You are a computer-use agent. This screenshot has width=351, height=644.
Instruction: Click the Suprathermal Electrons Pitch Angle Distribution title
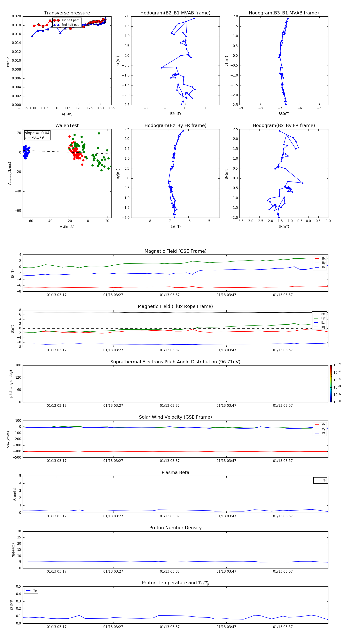[175, 362]
